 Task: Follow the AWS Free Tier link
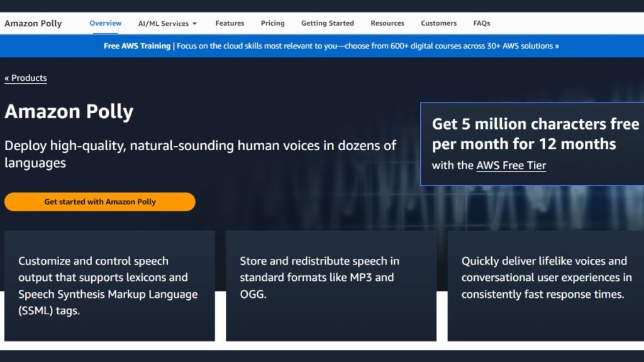[x=511, y=165]
